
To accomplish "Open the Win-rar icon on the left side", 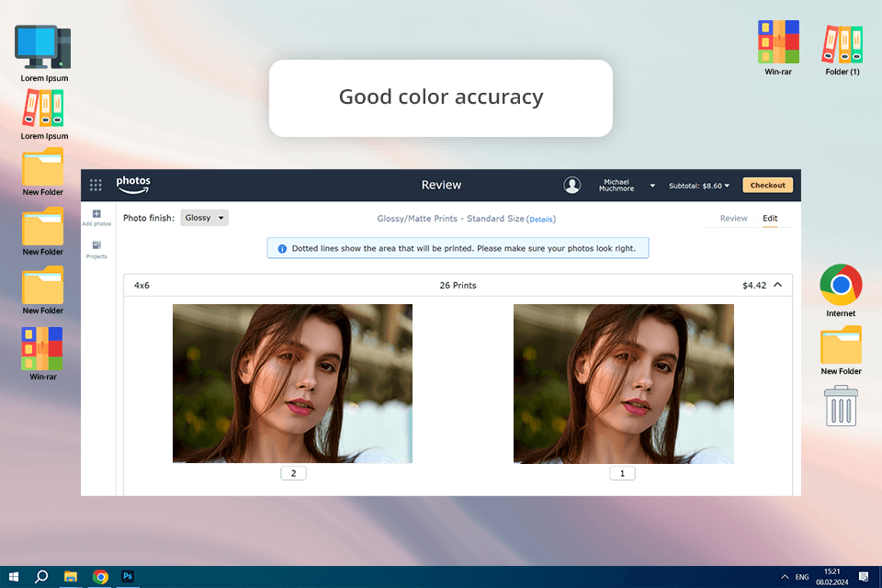I will tap(43, 354).
